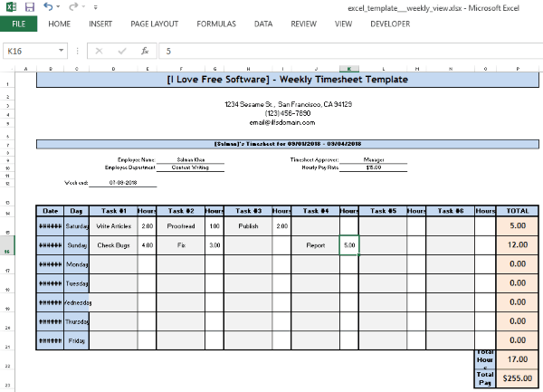Click the Weekly Timesheet Template title
Screen dimensions: 543x392
288,80
